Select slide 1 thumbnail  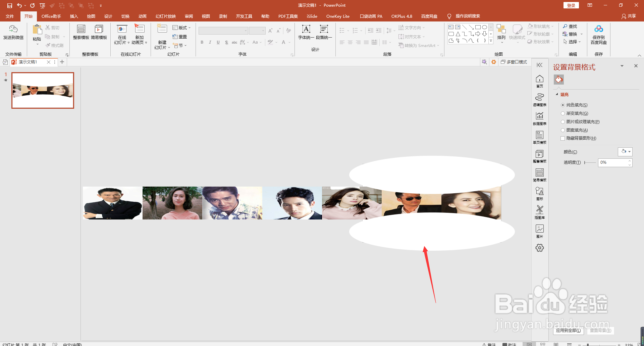(x=43, y=90)
